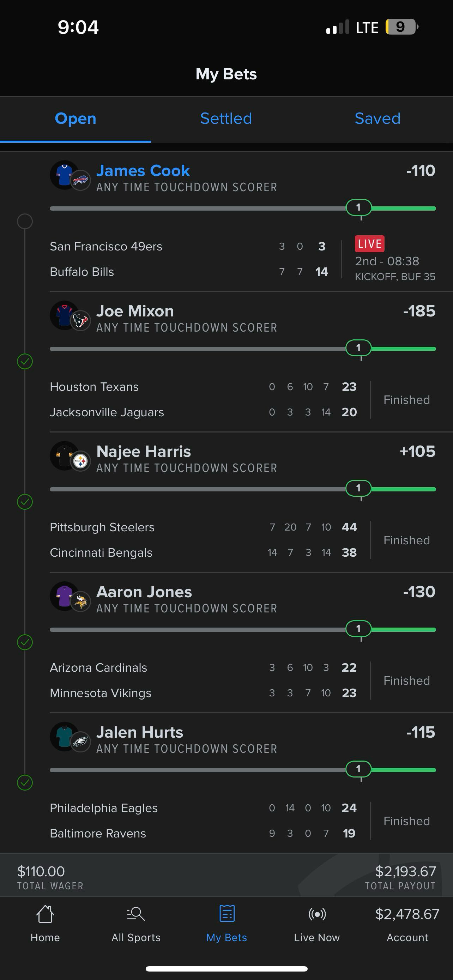Click the green checkmark beside Najee Harris

tap(25, 502)
